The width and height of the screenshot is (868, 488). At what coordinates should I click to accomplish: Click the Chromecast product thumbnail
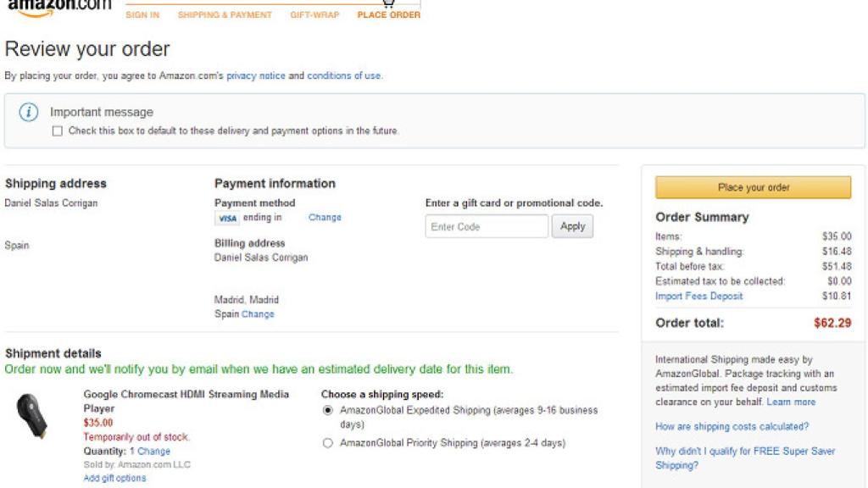[x=34, y=417]
